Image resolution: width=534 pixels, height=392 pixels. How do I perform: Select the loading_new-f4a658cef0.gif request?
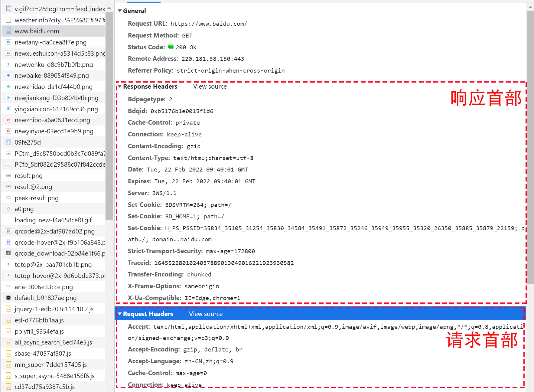(x=54, y=220)
